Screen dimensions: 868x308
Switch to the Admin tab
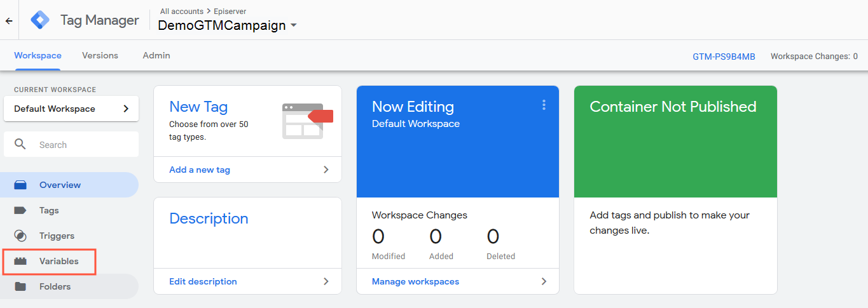pos(156,55)
